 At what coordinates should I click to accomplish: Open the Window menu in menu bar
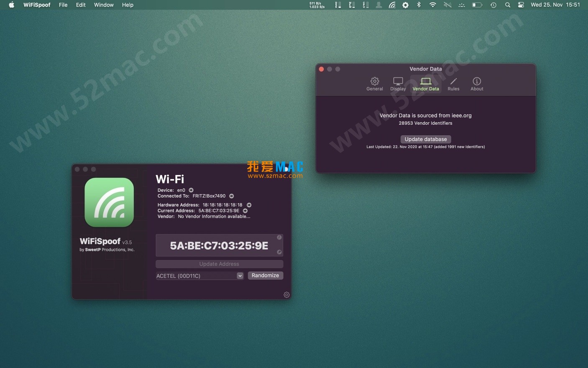[x=104, y=5]
